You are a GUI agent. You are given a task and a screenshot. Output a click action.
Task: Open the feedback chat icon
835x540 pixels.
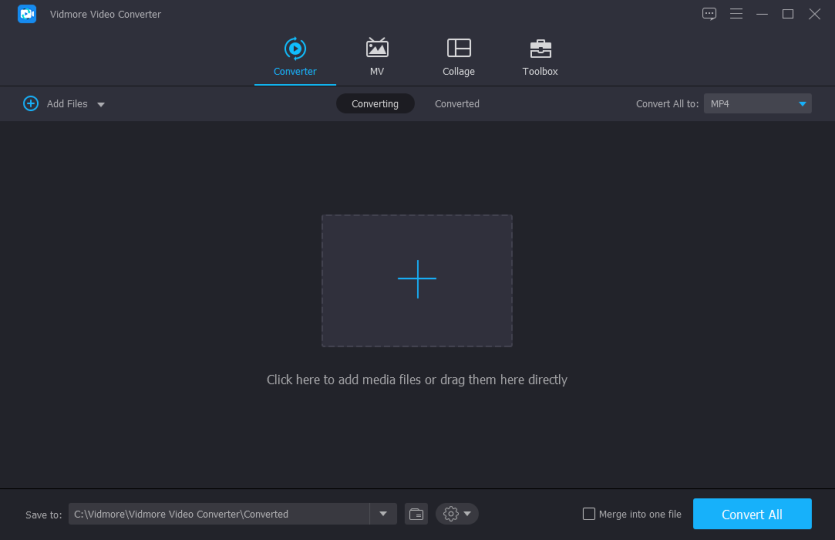click(709, 14)
